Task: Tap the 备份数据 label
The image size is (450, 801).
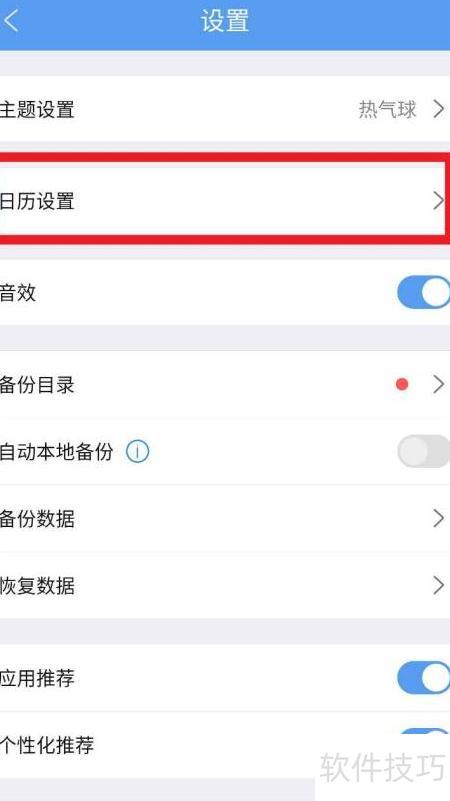Action: tap(37, 519)
